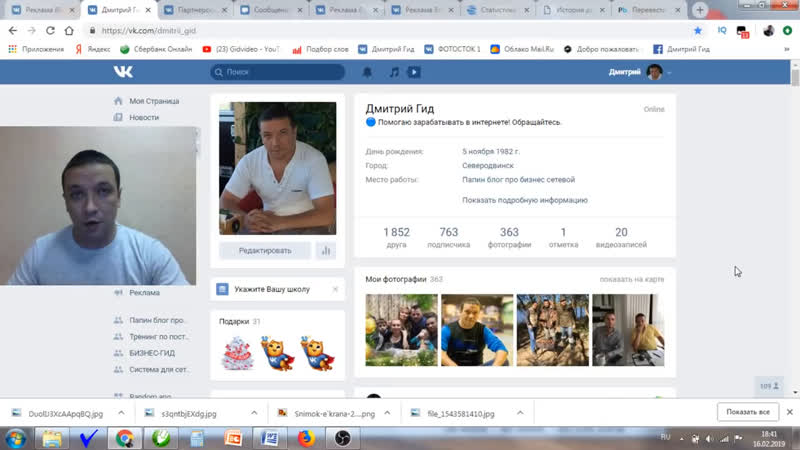800x450 pixels.
Task: Open Сбербанк Онлайн bookmark
Action: tap(156, 49)
